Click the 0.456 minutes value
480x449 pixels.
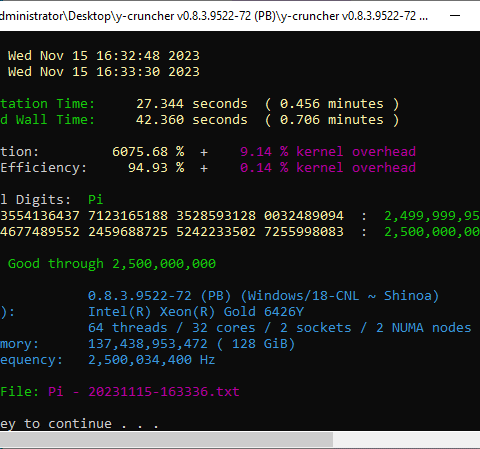point(331,104)
